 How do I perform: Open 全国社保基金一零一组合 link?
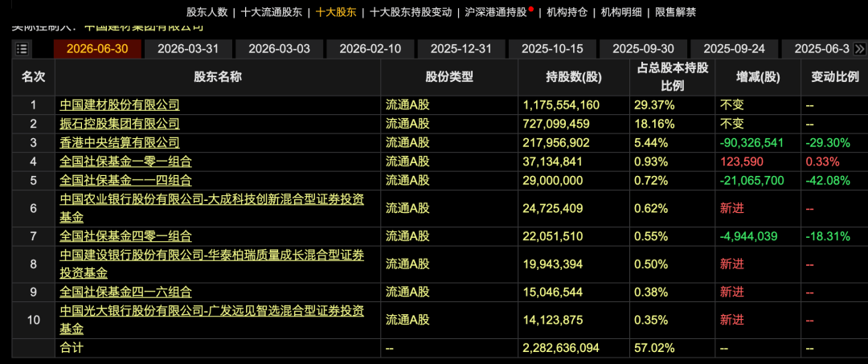125,162
